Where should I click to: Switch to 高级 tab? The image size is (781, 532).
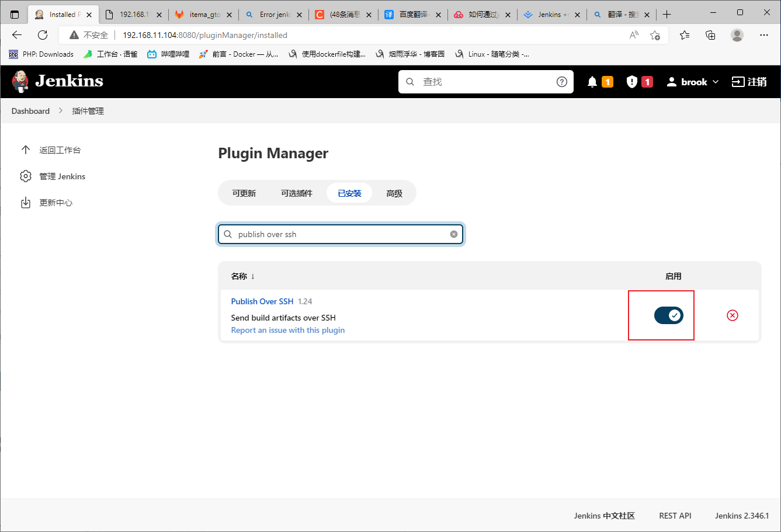(394, 193)
